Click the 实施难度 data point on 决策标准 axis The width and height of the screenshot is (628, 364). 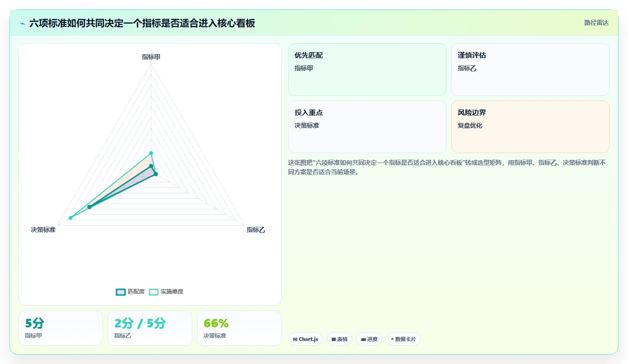tap(71, 217)
